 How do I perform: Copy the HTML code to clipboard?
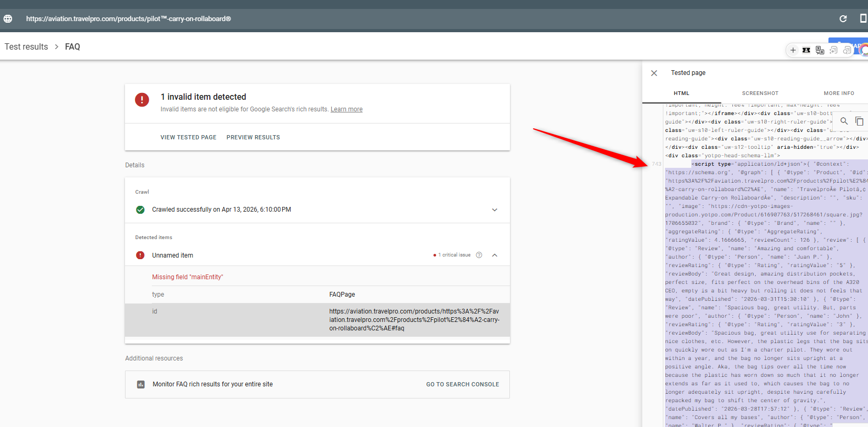coord(859,121)
